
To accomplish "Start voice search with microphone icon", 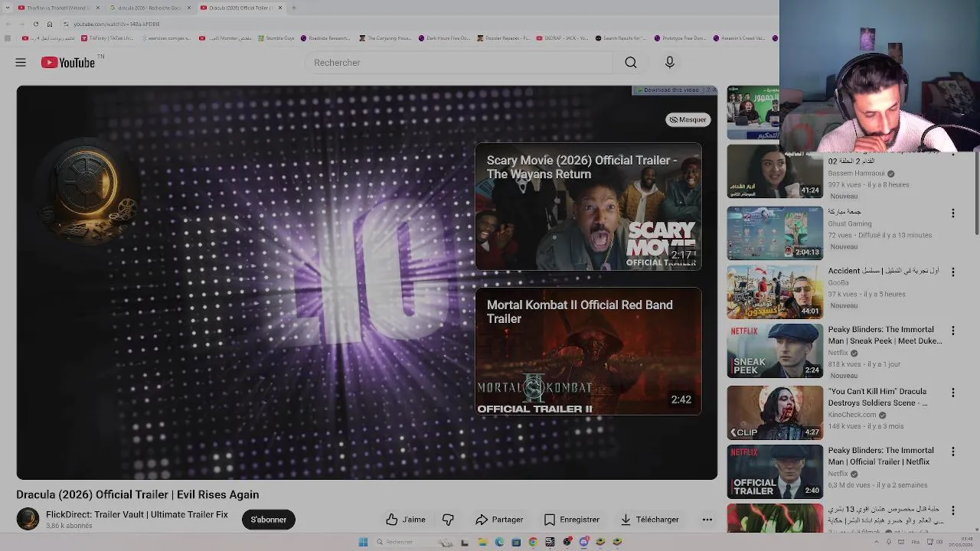I will tap(670, 63).
